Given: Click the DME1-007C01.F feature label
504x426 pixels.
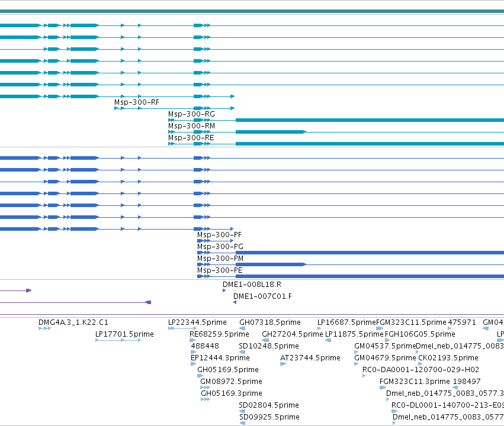Looking at the screenshot, I should pos(262,296).
